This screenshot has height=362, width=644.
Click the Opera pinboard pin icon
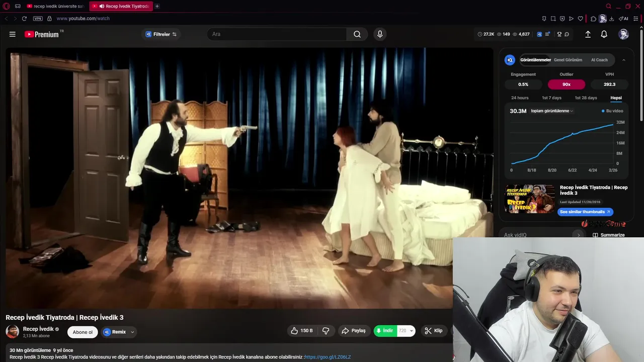544,19
